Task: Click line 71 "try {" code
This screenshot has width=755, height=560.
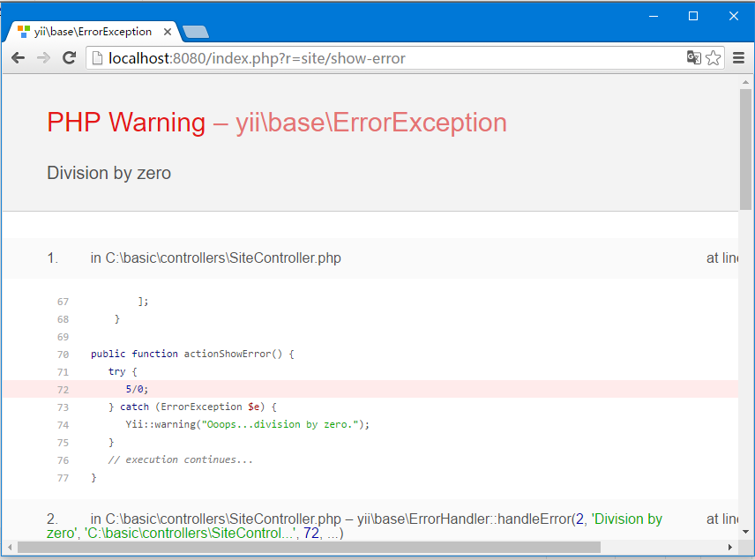Action: pyautogui.click(x=123, y=372)
